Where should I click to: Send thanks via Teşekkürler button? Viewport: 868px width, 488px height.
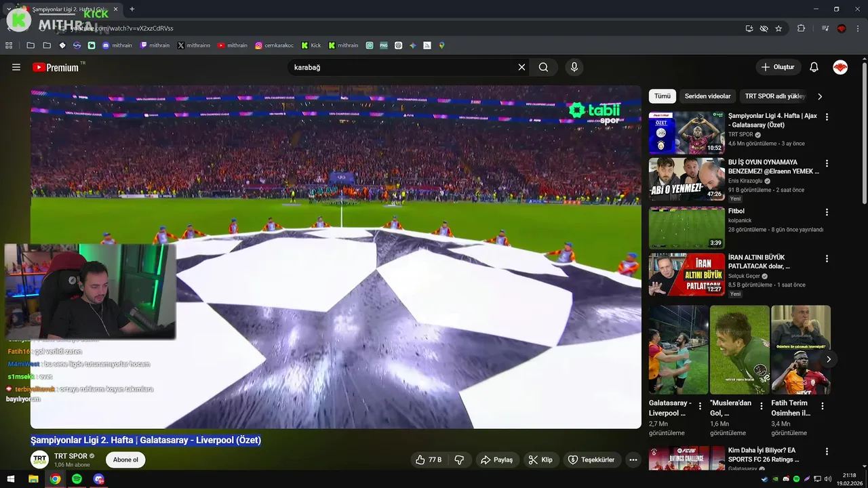click(591, 460)
